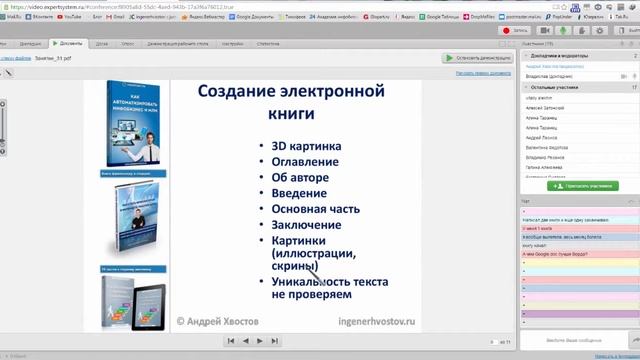Start recording with the red Запись button
The width and height of the screenshot is (640, 360).
click(x=515, y=31)
